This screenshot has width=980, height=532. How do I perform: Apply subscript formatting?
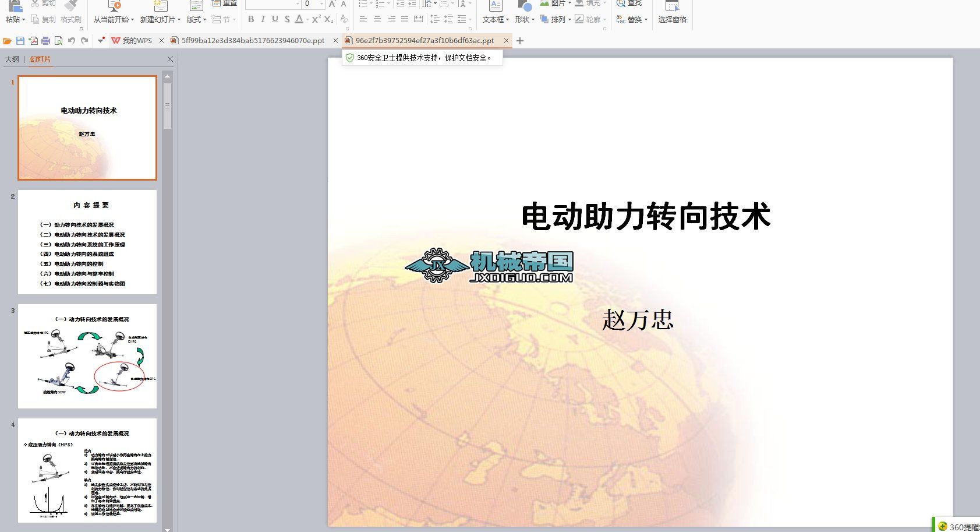click(x=329, y=19)
